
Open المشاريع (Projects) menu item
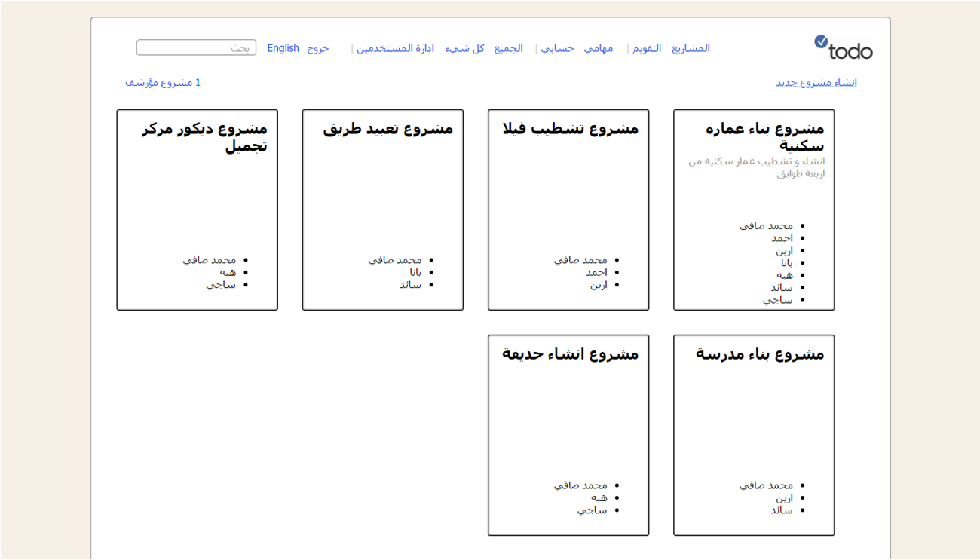(x=691, y=48)
